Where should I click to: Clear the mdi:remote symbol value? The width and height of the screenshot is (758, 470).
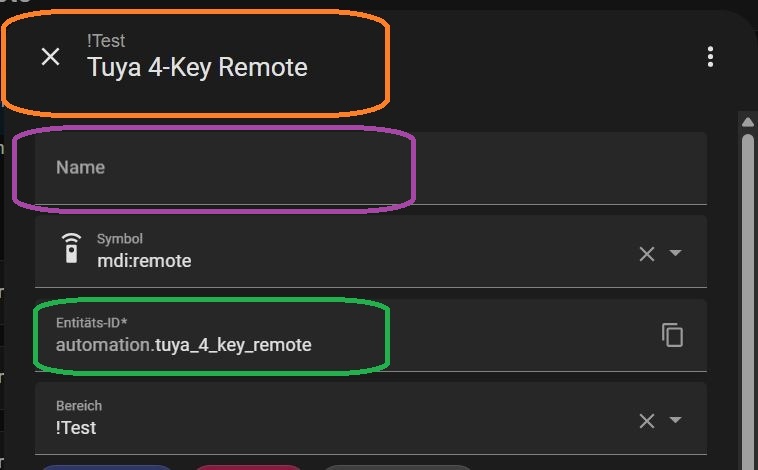click(646, 254)
